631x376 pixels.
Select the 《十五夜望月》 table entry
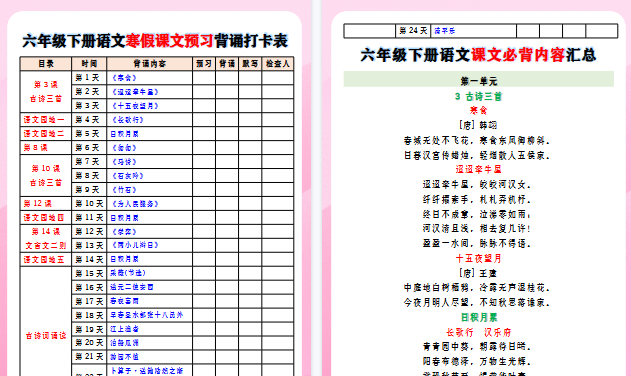[x=135, y=106]
